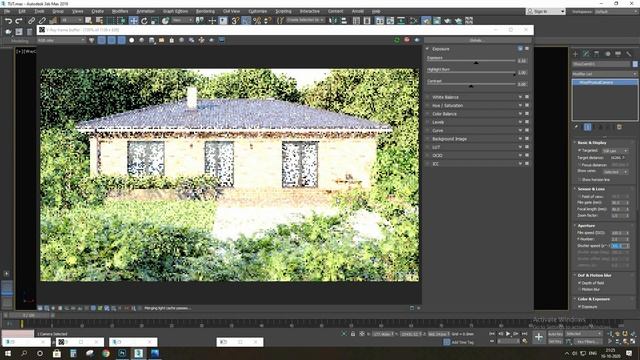Click the Exposure slider handle

pyautogui.click(x=476, y=62)
